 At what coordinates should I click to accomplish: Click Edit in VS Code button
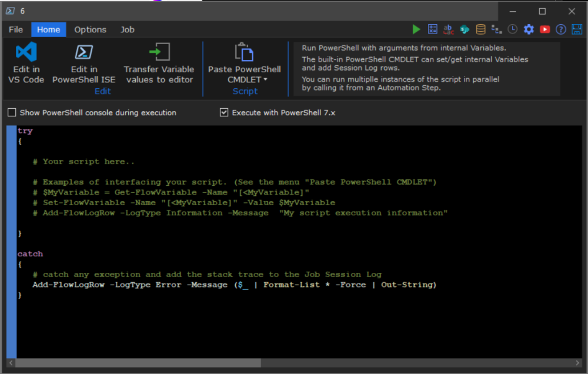(26, 64)
